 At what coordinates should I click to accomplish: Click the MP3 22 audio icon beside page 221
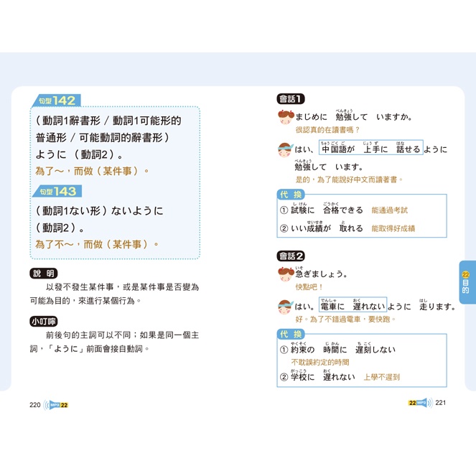point(419,403)
